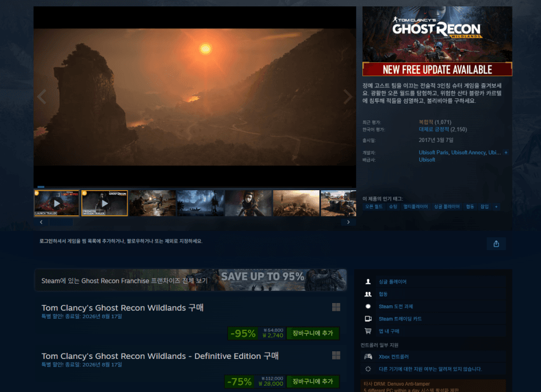The width and height of the screenshot is (541, 392).
Task: Select the last partially visible vehicle thumbnail
Action: (339, 203)
